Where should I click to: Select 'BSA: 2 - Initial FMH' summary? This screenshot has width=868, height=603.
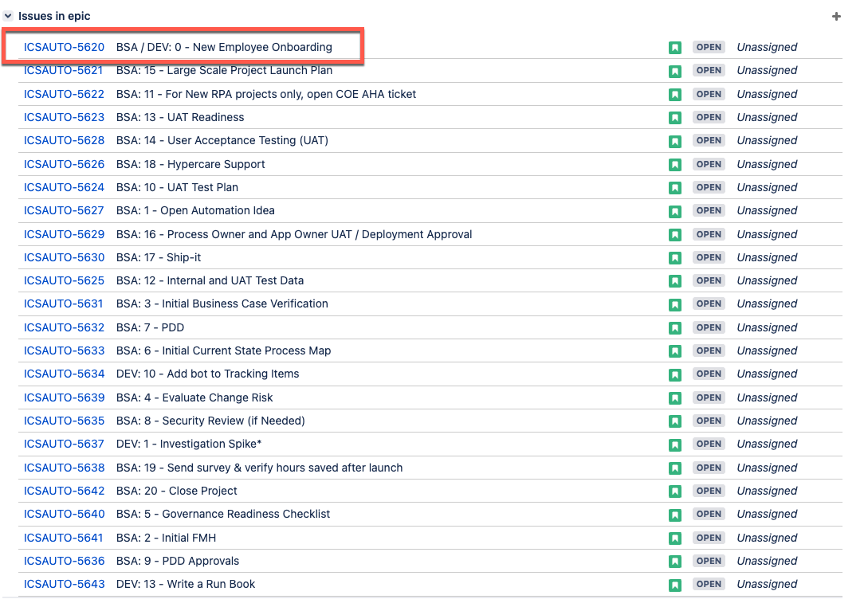pyautogui.click(x=166, y=538)
